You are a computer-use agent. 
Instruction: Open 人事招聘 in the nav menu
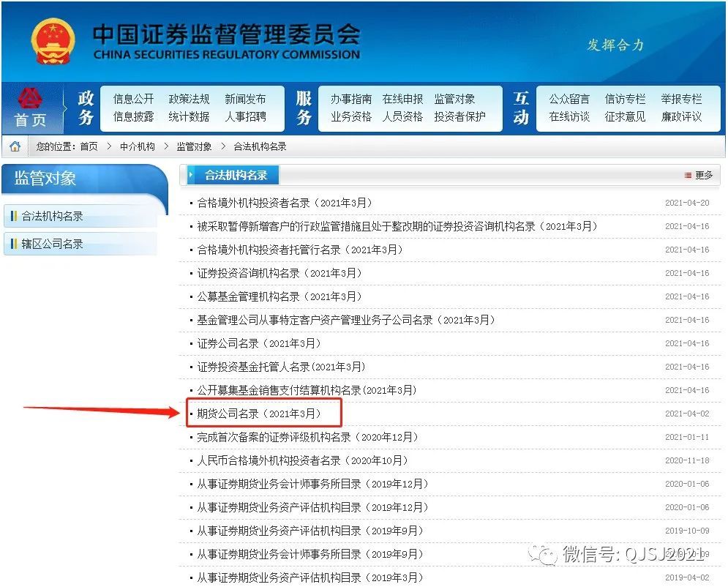pos(245,116)
